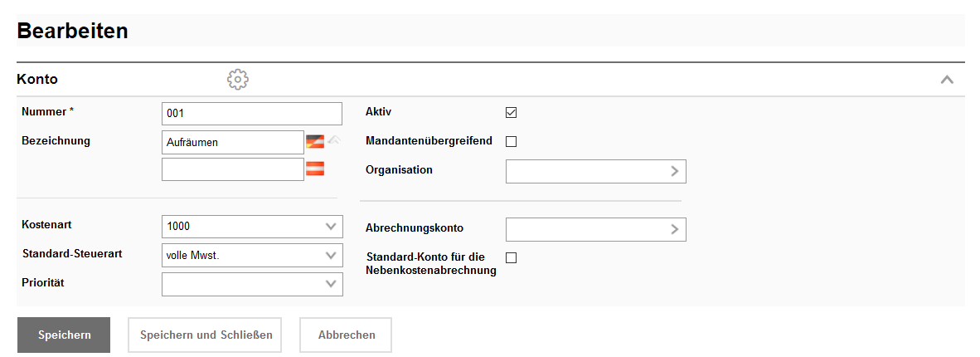Click inside the Abrechnungskonto text field
Viewport: 980px width, 357px height.
pos(585,229)
